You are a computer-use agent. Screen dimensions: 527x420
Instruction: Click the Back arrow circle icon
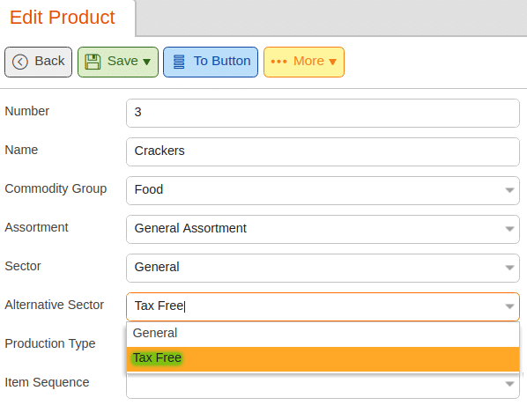[20, 63]
